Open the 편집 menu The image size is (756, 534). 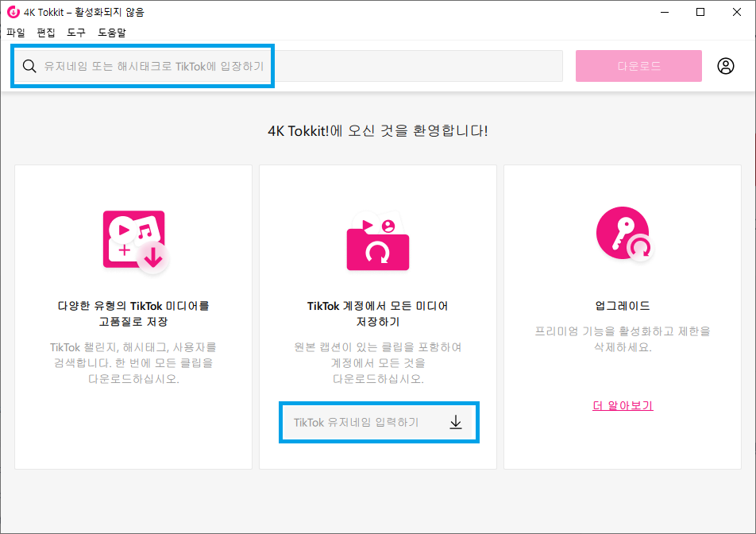click(x=46, y=33)
